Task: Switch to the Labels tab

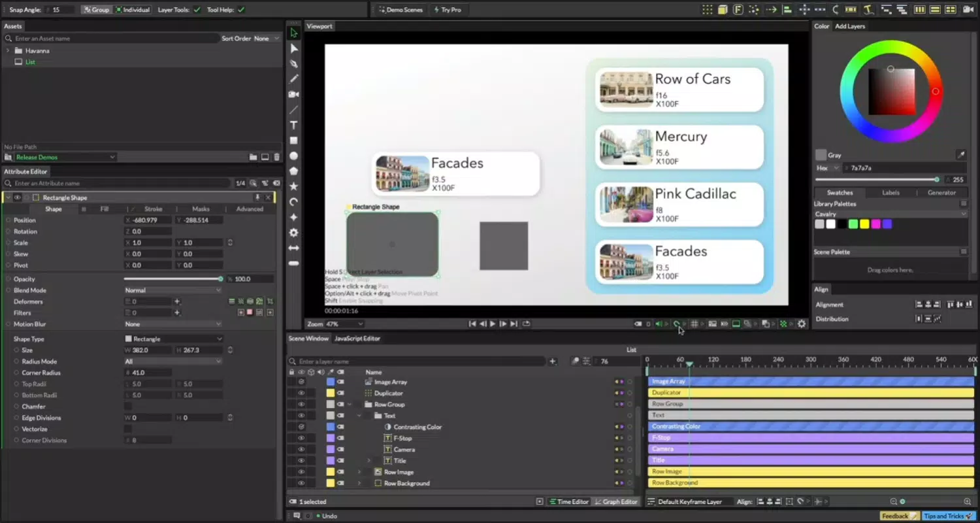Action: click(x=890, y=193)
